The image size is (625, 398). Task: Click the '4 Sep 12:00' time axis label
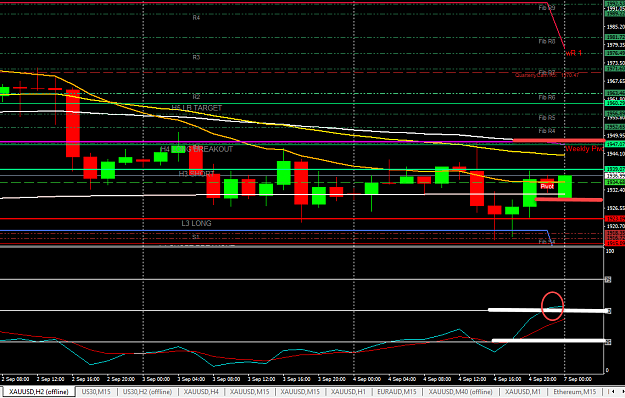pyautogui.click(x=472, y=379)
